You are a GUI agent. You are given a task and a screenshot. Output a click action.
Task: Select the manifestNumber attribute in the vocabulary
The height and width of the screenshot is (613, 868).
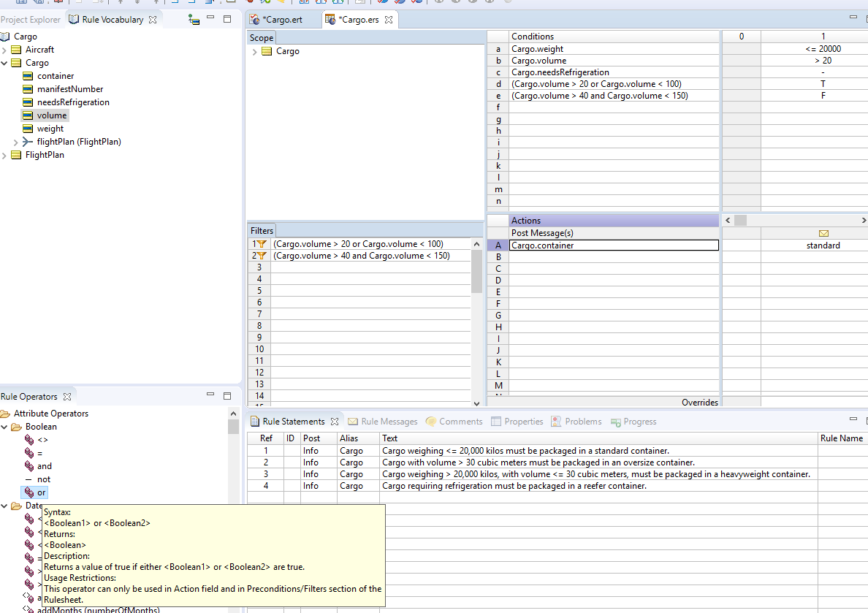pyautogui.click(x=70, y=89)
